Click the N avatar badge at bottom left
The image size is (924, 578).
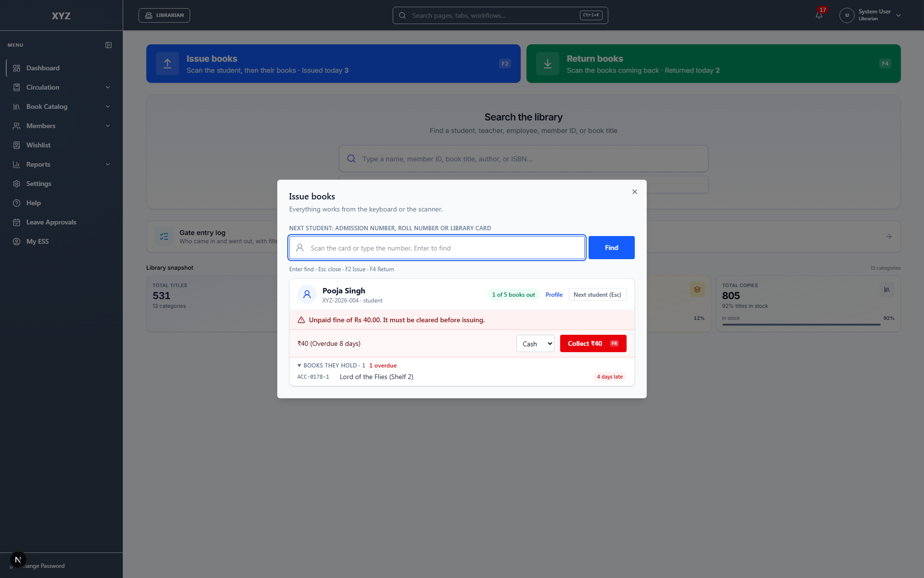pyautogui.click(x=18, y=560)
